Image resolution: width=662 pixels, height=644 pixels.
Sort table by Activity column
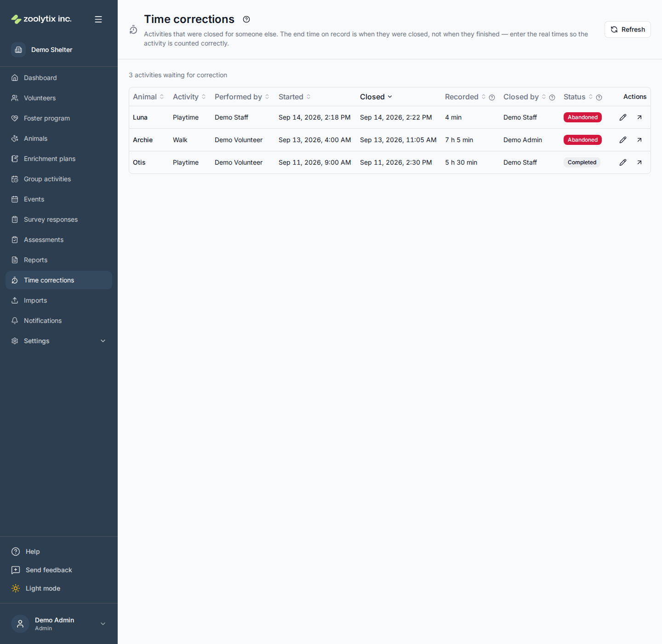pos(189,97)
